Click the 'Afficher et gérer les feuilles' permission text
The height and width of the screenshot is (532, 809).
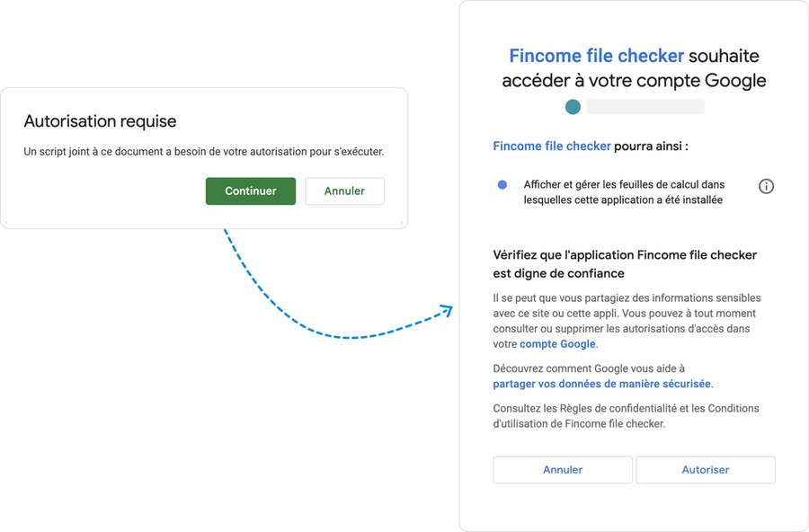click(x=624, y=192)
